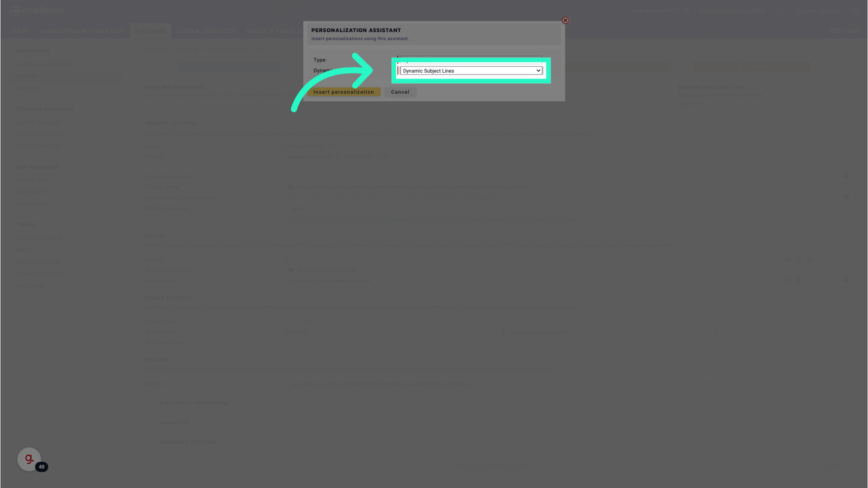Click Insert personalization button
868x488 pixels.
click(x=344, y=92)
